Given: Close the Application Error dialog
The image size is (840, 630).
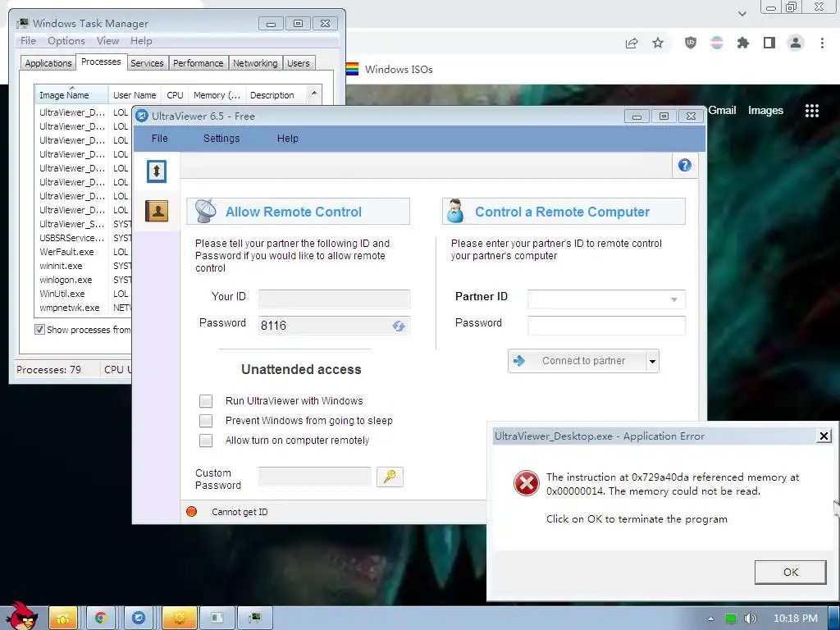Looking at the screenshot, I should (824, 436).
